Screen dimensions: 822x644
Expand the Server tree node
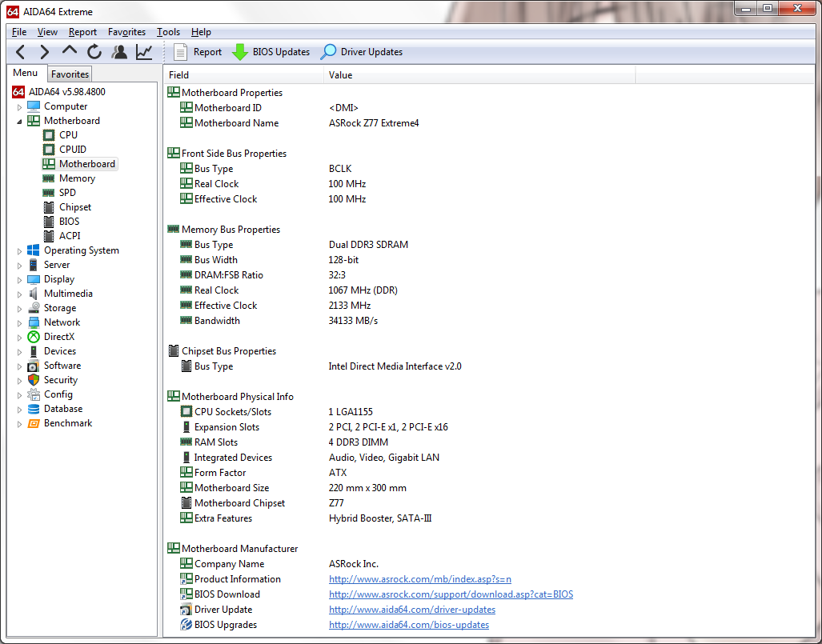pyautogui.click(x=19, y=265)
